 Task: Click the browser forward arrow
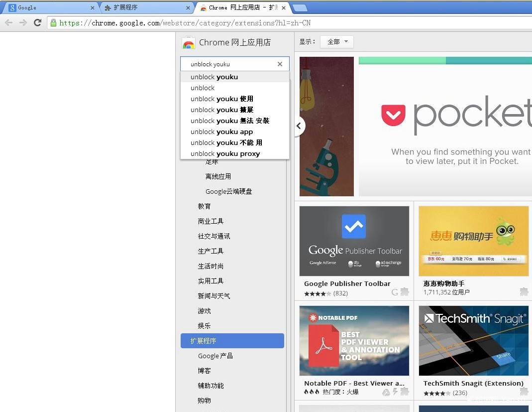point(23,22)
